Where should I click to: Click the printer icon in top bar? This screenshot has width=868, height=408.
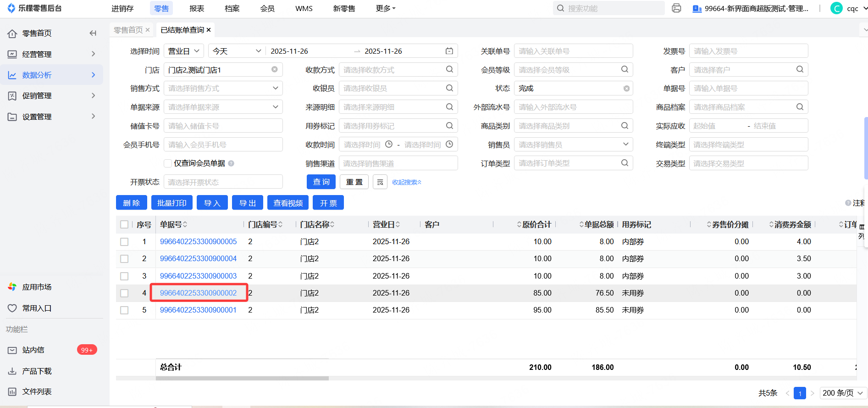click(676, 8)
